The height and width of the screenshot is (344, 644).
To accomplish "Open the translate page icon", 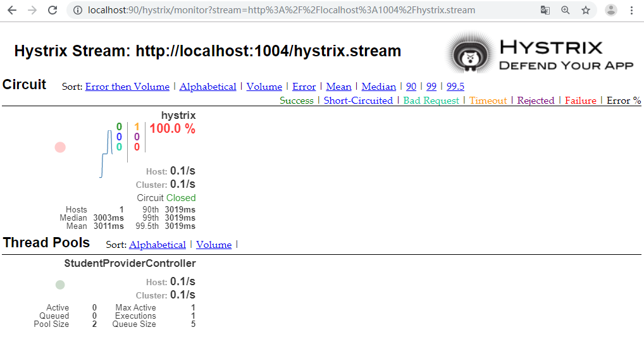I will (x=545, y=10).
